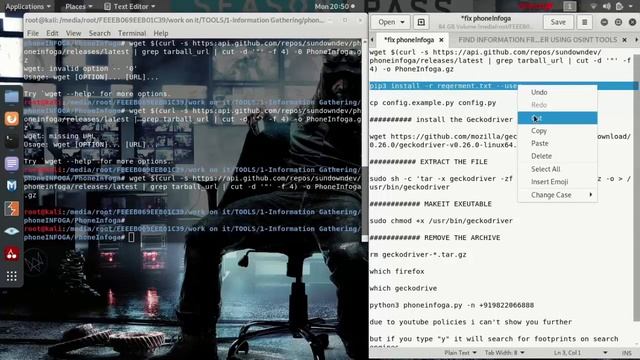
Task: Click the 'MAKEIT EXEUTABLE' comment line
Action: pyautogui.click(x=430, y=204)
